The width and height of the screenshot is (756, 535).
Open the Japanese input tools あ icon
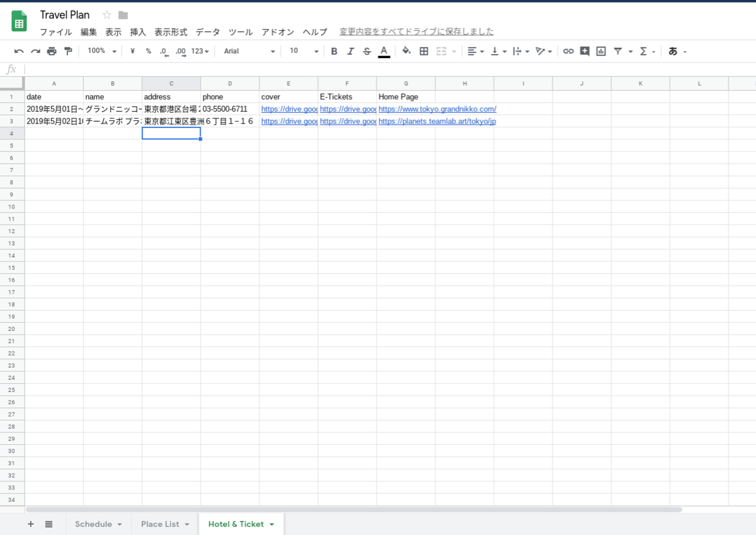click(x=673, y=51)
